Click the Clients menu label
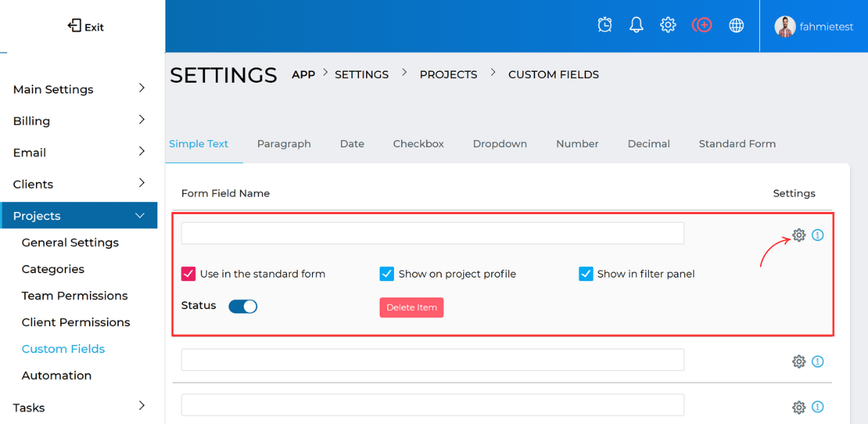Screen dimensions: 868x424 [33, 184]
